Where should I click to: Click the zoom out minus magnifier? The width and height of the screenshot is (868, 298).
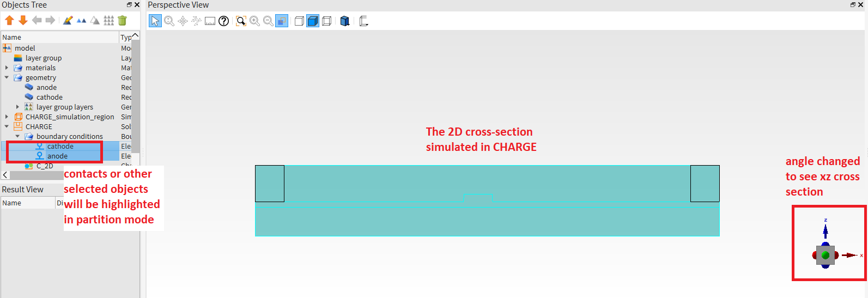coord(268,21)
